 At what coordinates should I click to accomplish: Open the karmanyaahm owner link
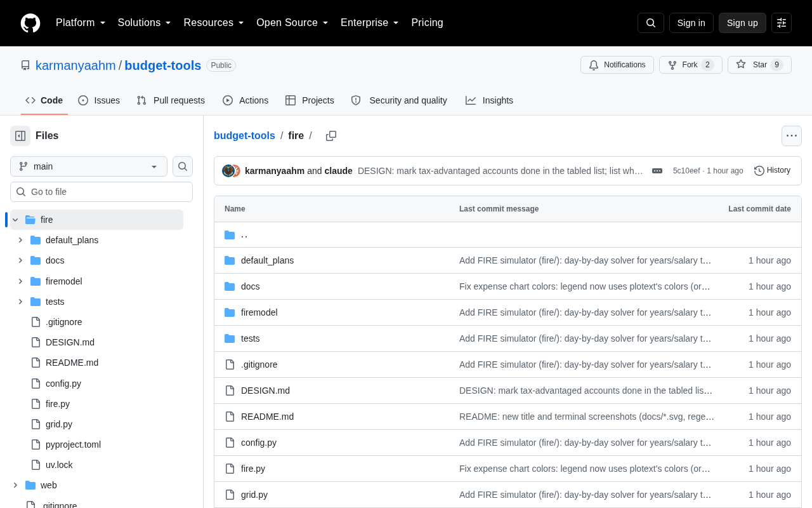click(x=75, y=65)
